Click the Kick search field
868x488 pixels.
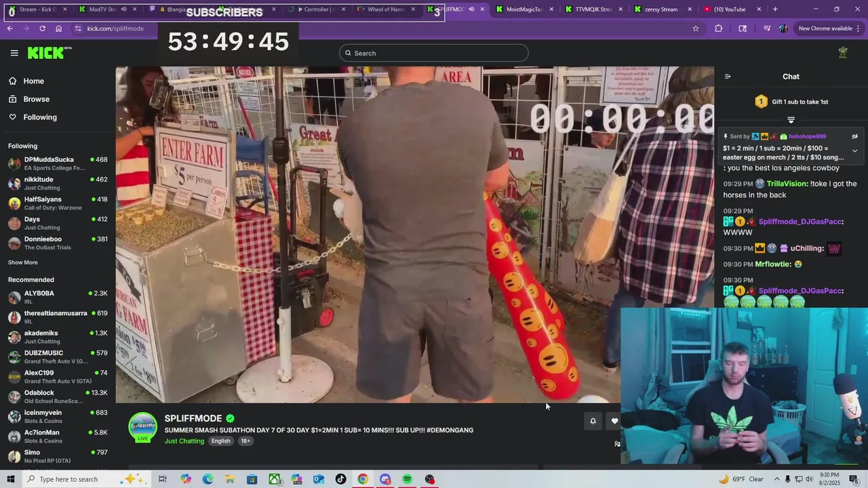[x=434, y=53]
